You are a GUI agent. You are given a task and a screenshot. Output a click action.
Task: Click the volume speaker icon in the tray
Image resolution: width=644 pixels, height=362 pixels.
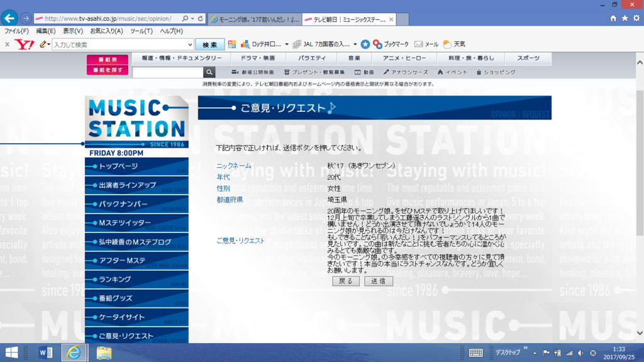pos(580,353)
